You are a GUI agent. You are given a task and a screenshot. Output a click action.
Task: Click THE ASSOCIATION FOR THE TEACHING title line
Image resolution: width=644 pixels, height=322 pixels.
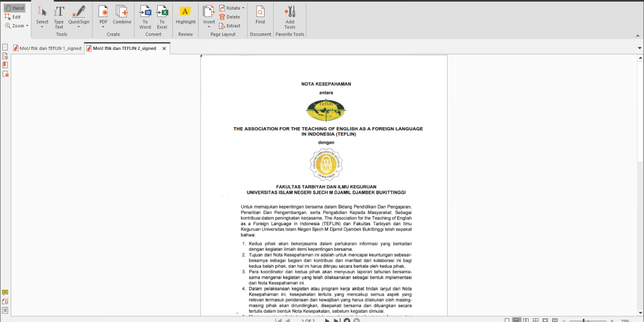tap(328, 129)
